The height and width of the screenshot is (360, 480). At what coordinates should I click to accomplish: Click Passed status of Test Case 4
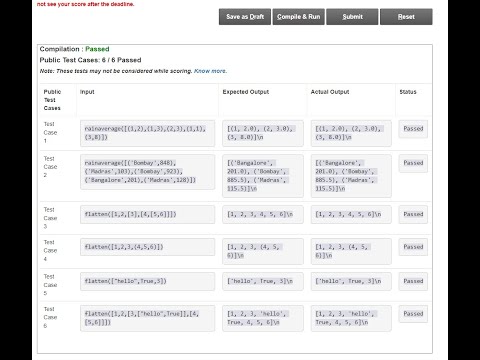[413, 247]
